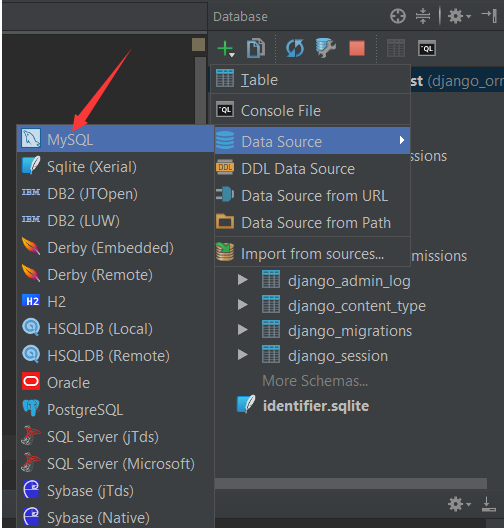This screenshot has height=529, width=504.
Task: Click the bottom download arrow icon
Action: (488, 504)
